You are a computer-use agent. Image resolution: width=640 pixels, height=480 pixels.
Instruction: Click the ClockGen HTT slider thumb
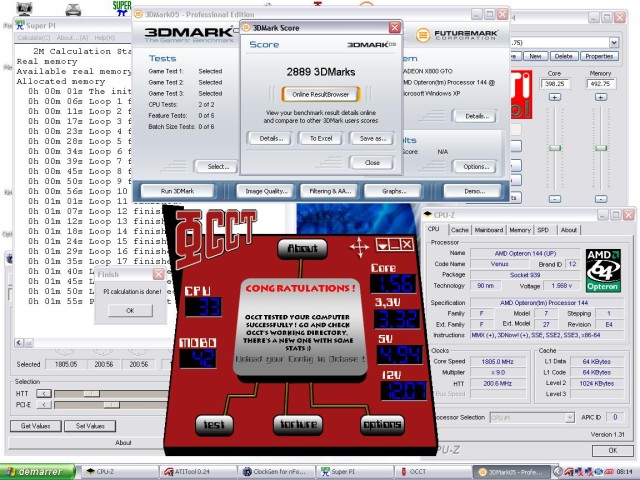tap(91, 393)
